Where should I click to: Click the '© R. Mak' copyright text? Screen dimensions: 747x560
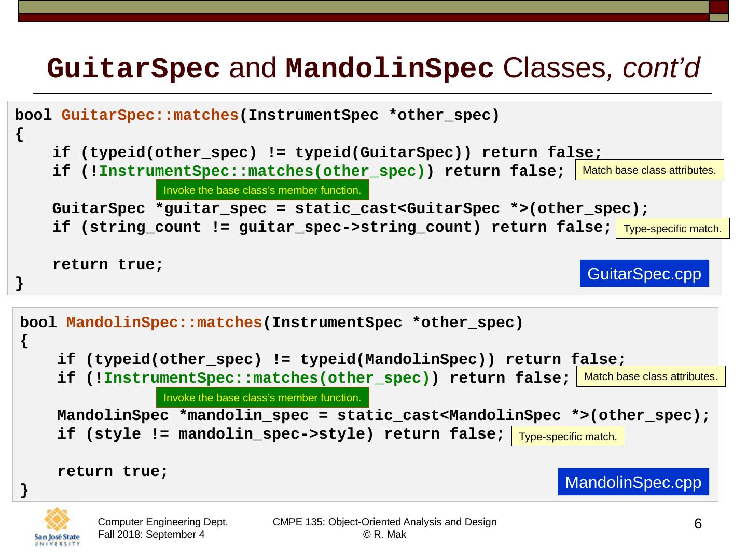[385, 535]
